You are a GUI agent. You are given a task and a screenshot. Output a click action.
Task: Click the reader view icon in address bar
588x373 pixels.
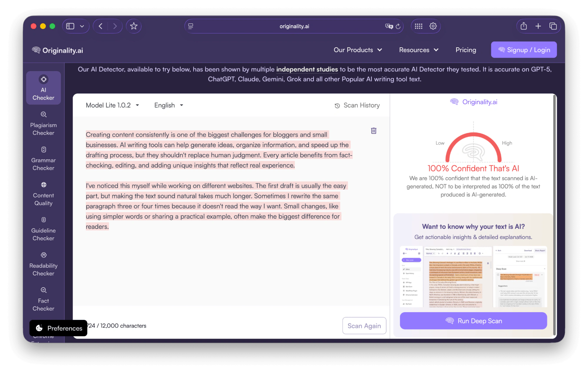[x=191, y=26]
